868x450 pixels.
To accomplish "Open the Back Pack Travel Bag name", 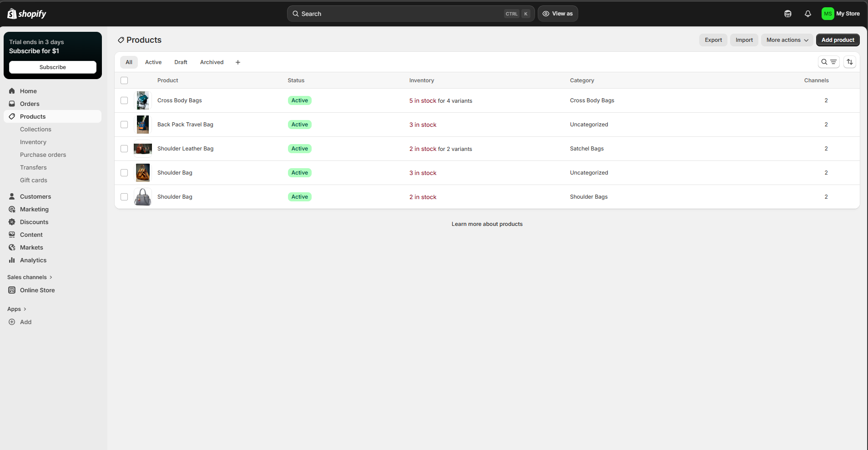I will 185,125.
